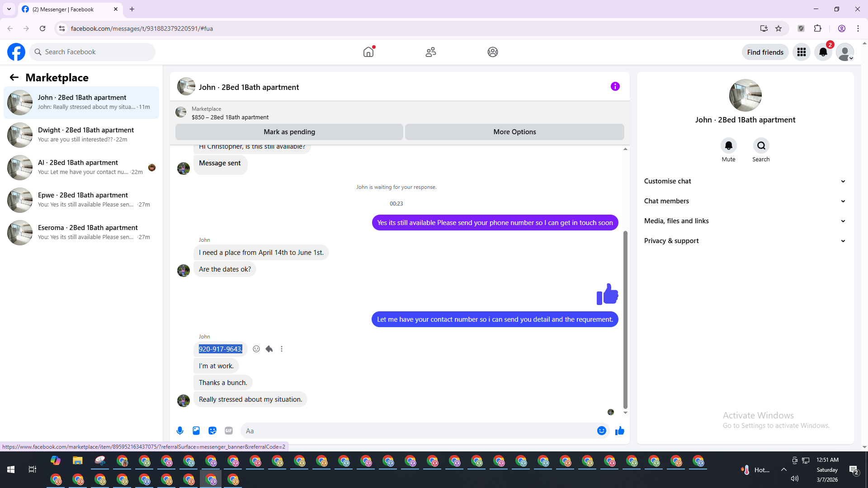This screenshot has width=868, height=488.
Task: Send a thumbs-up like
Action: click(x=620, y=431)
